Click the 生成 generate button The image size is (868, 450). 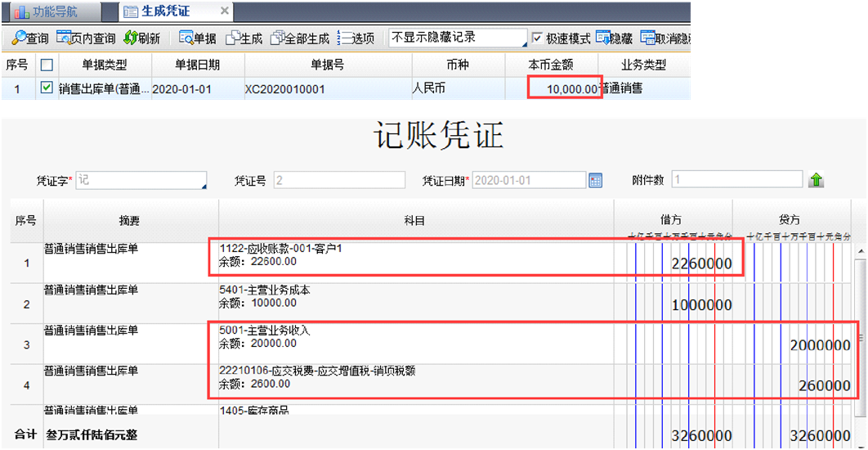(244, 38)
